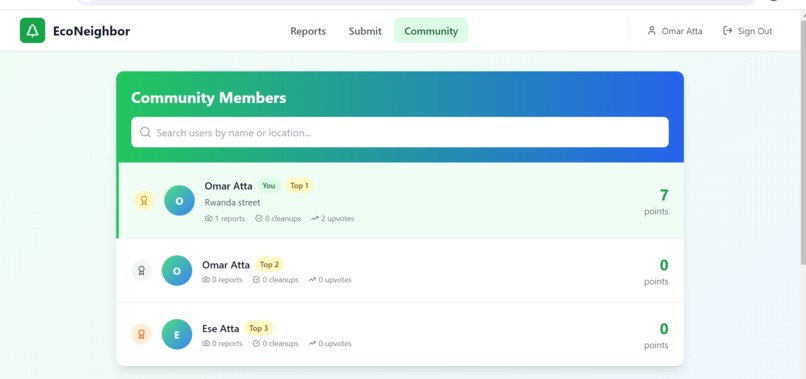The image size is (806, 379).
Task: Click the name Omar Atta marked You
Action: [228, 186]
